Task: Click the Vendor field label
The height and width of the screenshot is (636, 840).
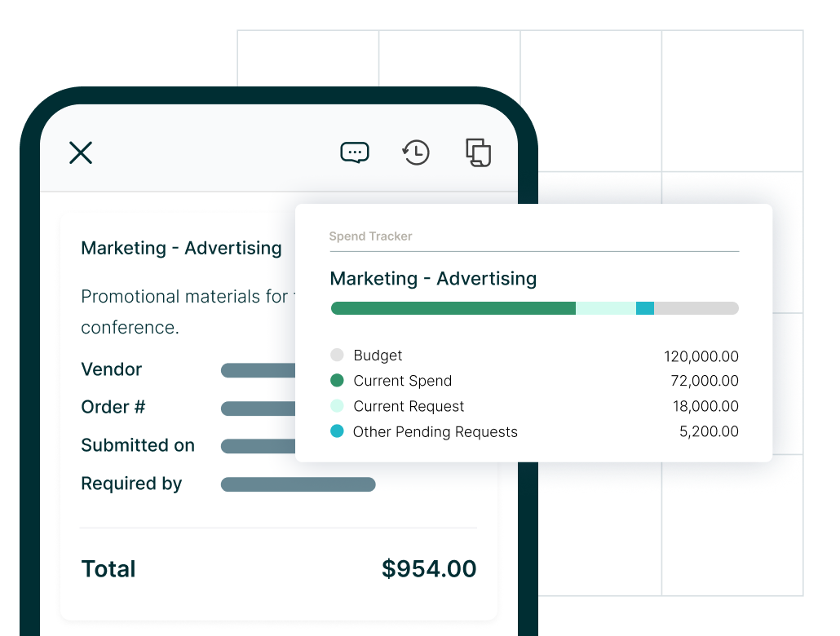Action: click(x=112, y=369)
